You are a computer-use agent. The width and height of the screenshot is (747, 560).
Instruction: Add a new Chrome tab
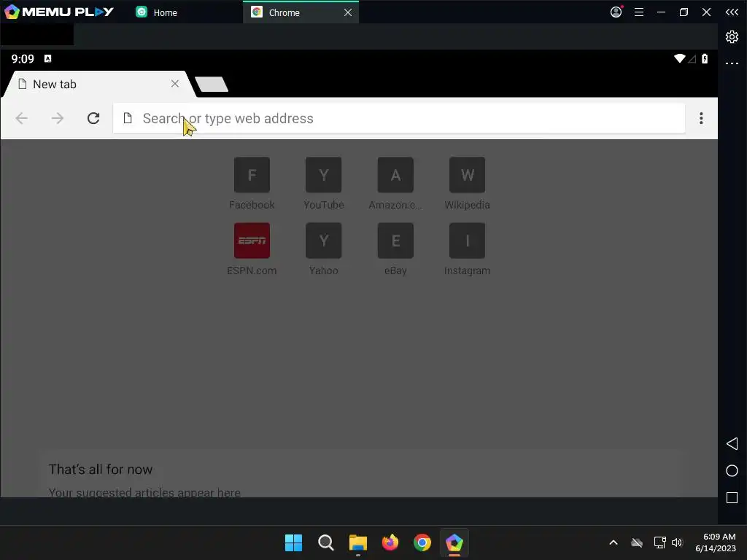[212, 85]
